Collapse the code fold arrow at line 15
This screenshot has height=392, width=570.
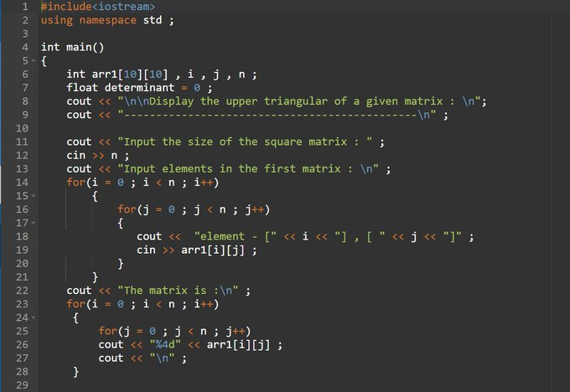click(34, 196)
